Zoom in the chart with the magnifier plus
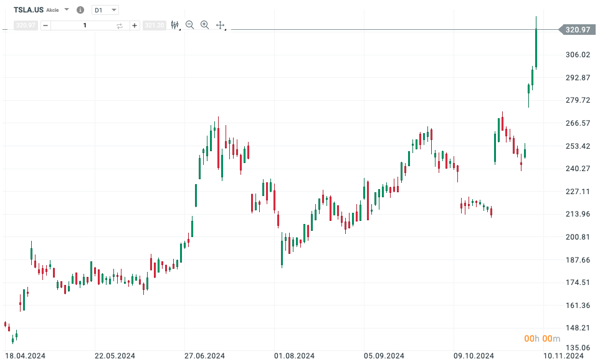The width and height of the screenshot is (600, 364). coord(204,25)
